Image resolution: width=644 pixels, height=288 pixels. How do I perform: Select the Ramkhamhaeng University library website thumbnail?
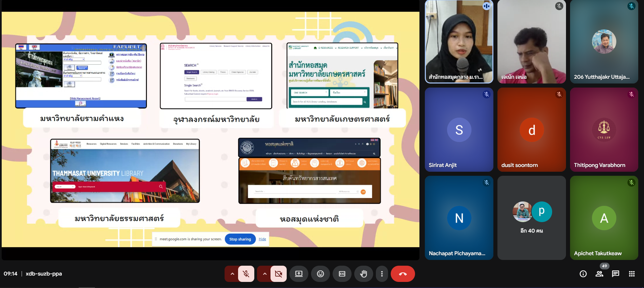tap(81, 76)
